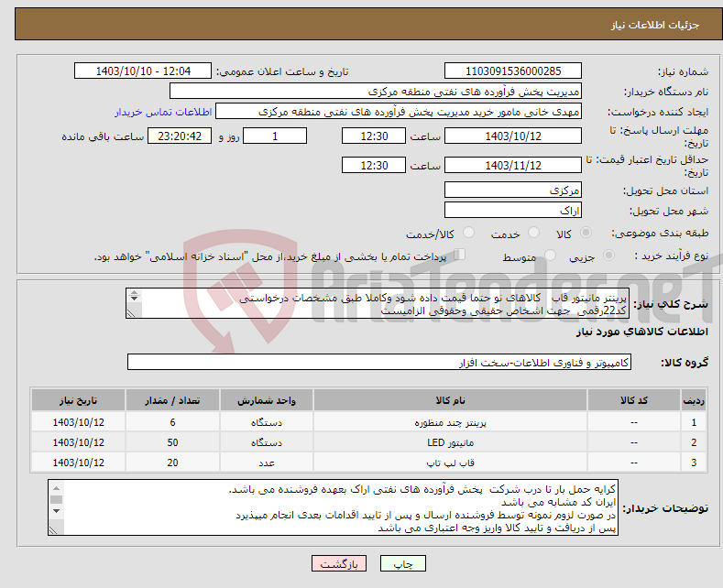
Task: Click the گروه کالا field
Action: [x=379, y=362]
